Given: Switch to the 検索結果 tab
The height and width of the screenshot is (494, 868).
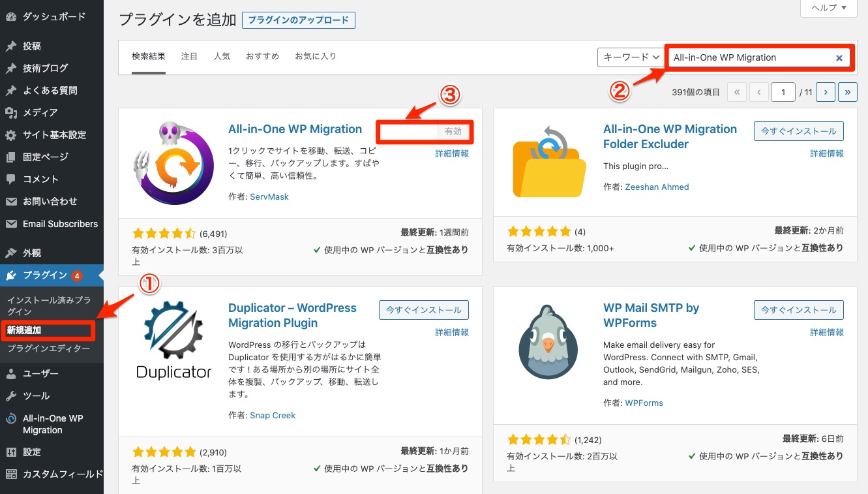Looking at the screenshot, I should [149, 57].
